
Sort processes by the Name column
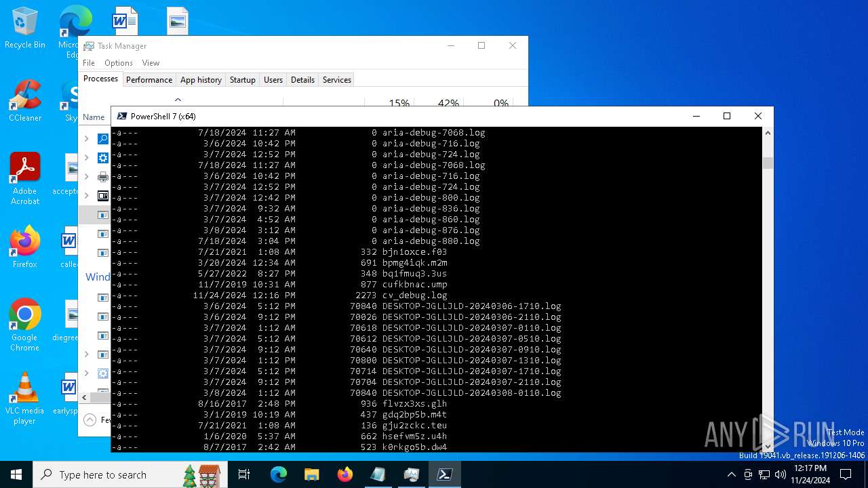click(x=94, y=117)
